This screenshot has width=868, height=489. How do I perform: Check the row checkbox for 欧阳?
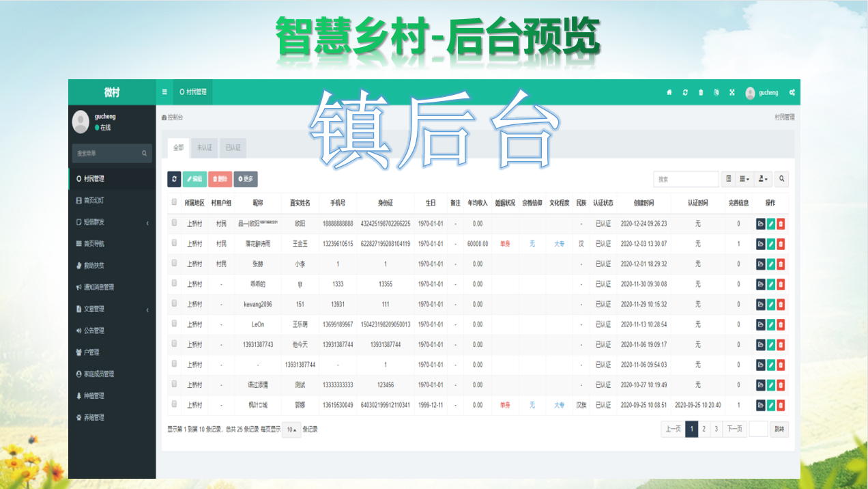(x=175, y=223)
